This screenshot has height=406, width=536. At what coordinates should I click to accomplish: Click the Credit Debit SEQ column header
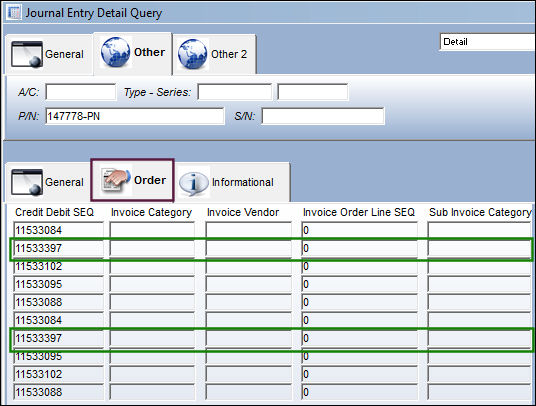54,212
